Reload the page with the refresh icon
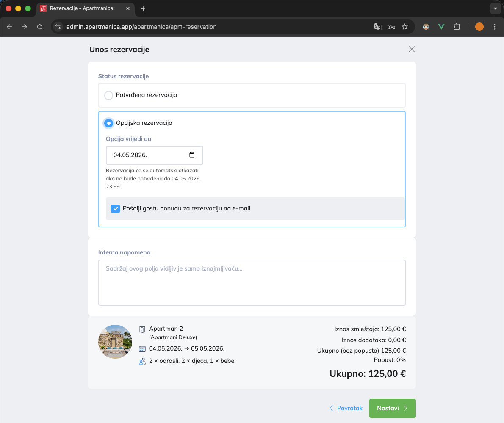 [40, 27]
